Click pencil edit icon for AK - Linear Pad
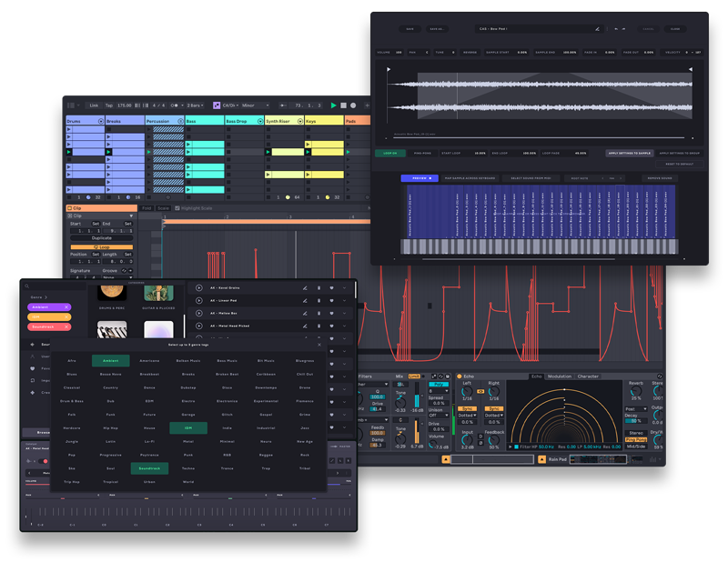 tap(305, 300)
